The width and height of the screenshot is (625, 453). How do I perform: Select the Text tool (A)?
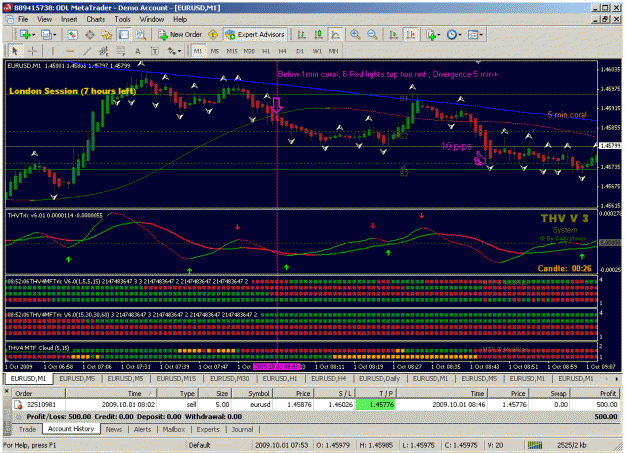coord(138,51)
